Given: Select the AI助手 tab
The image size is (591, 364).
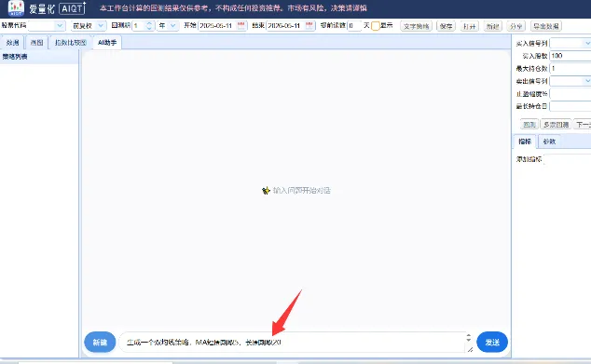Looking at the screenshot, I should point(107,43).
